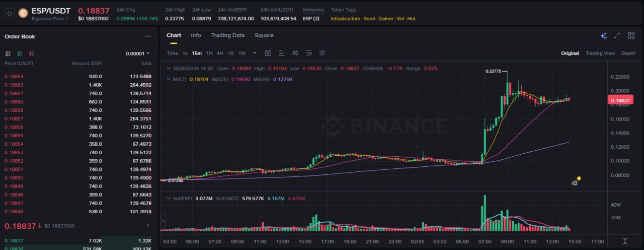Collapse the MA(7) indicator legend row
Viewport: 644px width, 250px height.
(169, 79)
